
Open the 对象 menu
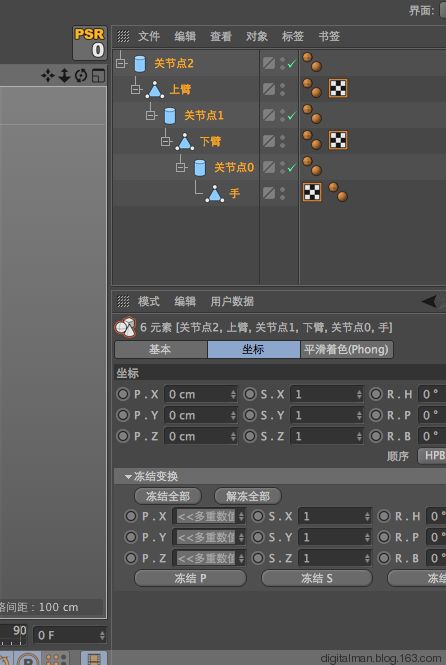click(256, 36)
